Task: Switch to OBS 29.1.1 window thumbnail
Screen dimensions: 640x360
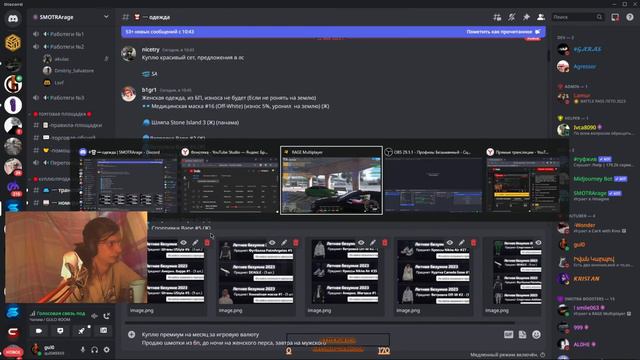Action: point(433,180)
